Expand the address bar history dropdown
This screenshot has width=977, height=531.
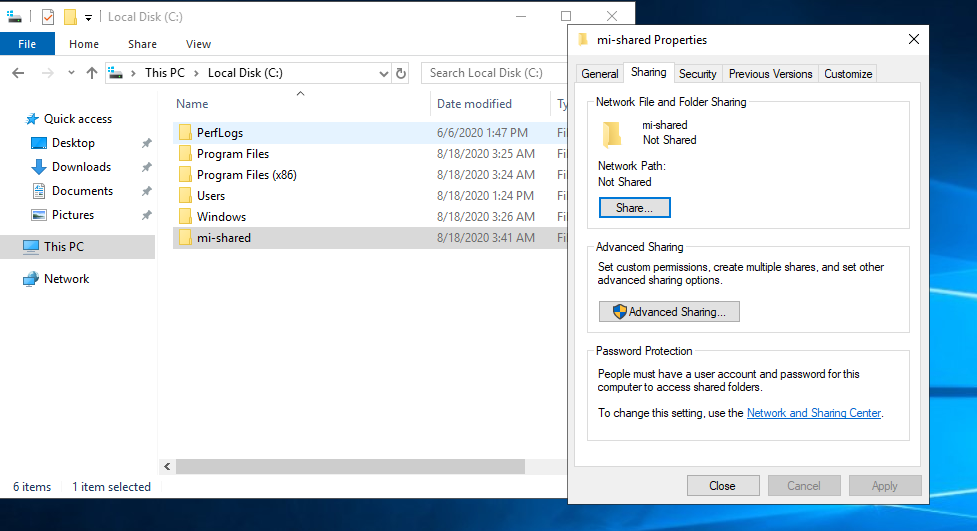383,74
